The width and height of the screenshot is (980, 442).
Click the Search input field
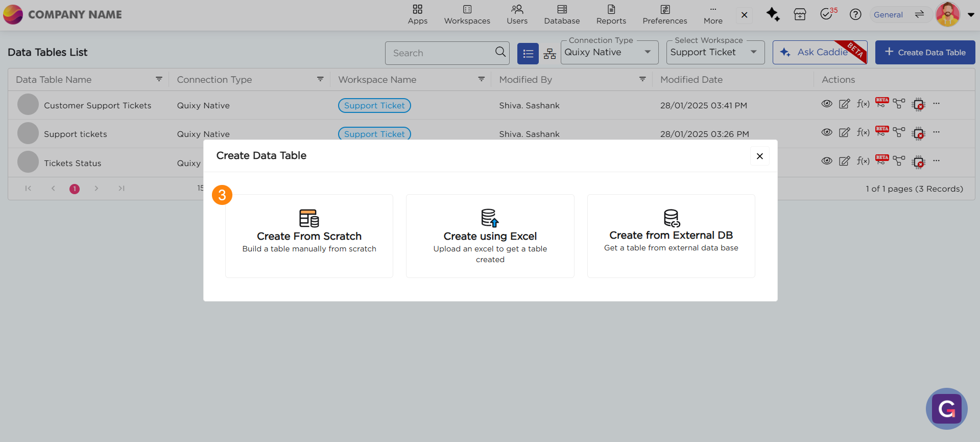(439, 53)
